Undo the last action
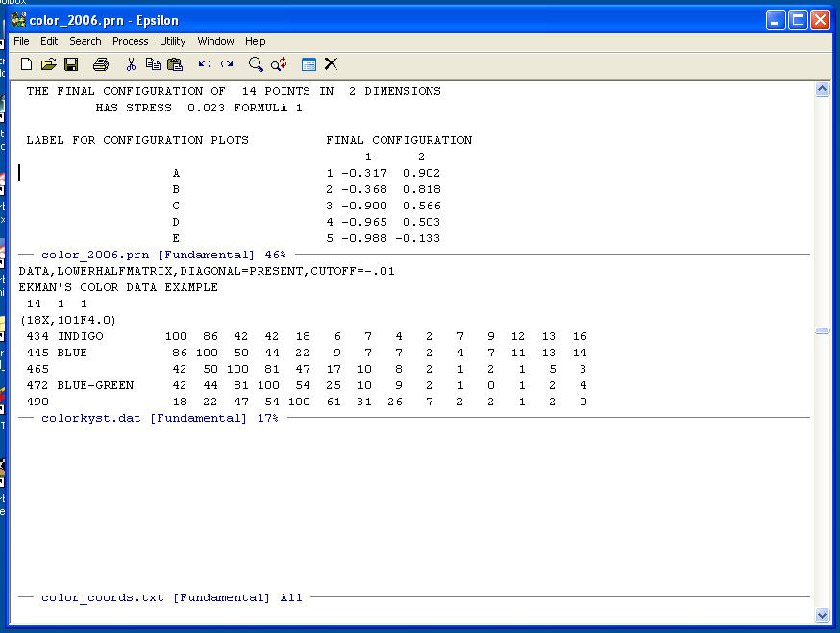The width and height of the screenshot is (840, 633). 205,64
